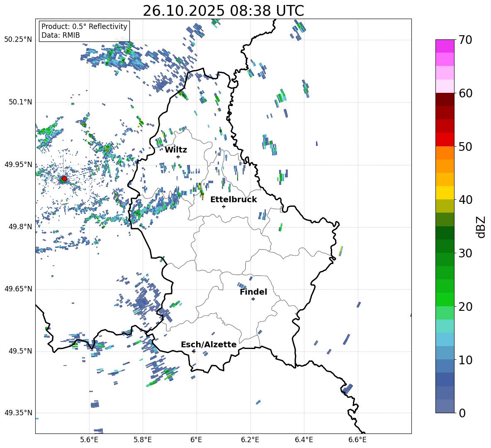This screenshot has width=491, height=448.
Task: Click the dBZ colorbar axis label
Action: 481,227
